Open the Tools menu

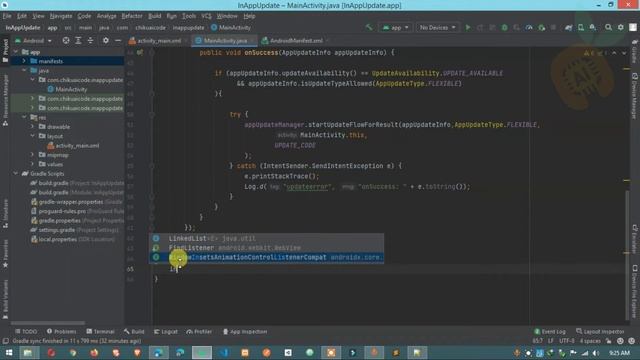189,16
